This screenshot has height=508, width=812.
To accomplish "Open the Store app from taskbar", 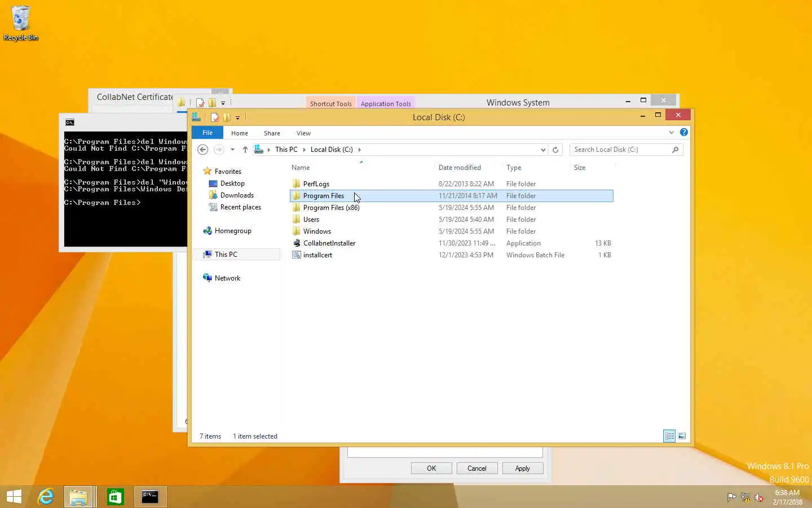I will 116,497.
